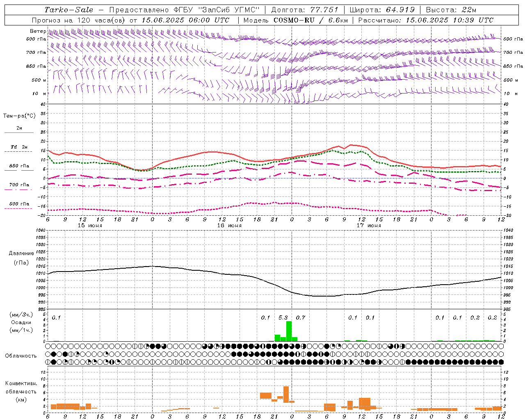Click the Ветер wind panel label
Image resolution: width=525 pixels, height=420 pixels.
click(x=38, y=31)
